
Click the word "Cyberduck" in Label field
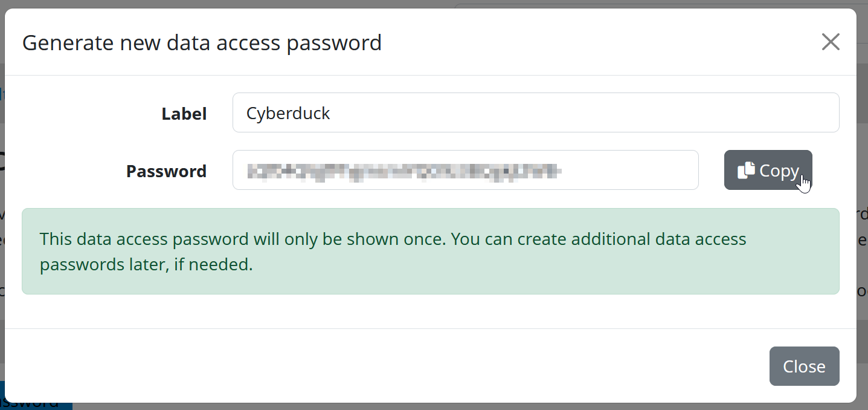tap(288, 113)
